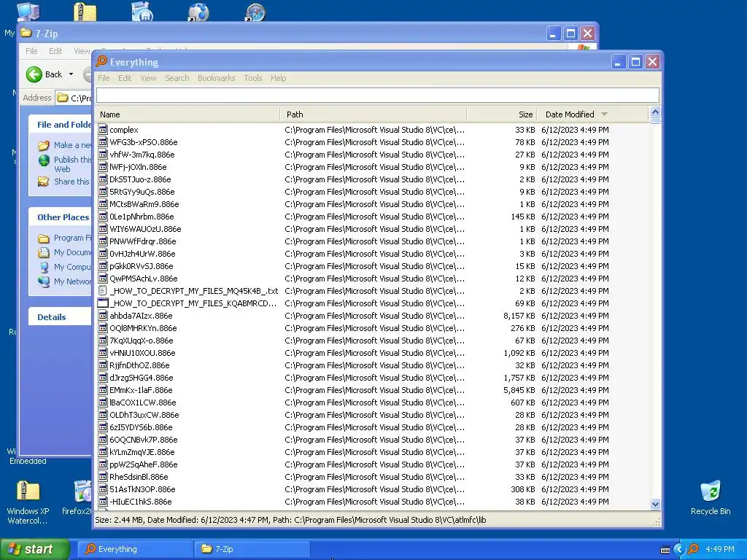Image resolution: width=747 pixels, height=560 pixels.
Task: Click Make a new folder icon in 7-Zip window
Action: (x=44, y=145)
